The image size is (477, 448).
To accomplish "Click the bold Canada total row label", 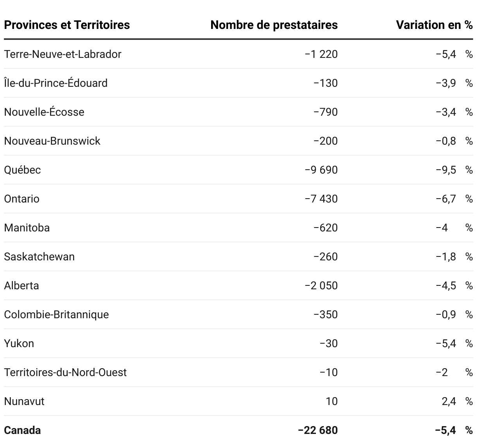I will [22, 430].
